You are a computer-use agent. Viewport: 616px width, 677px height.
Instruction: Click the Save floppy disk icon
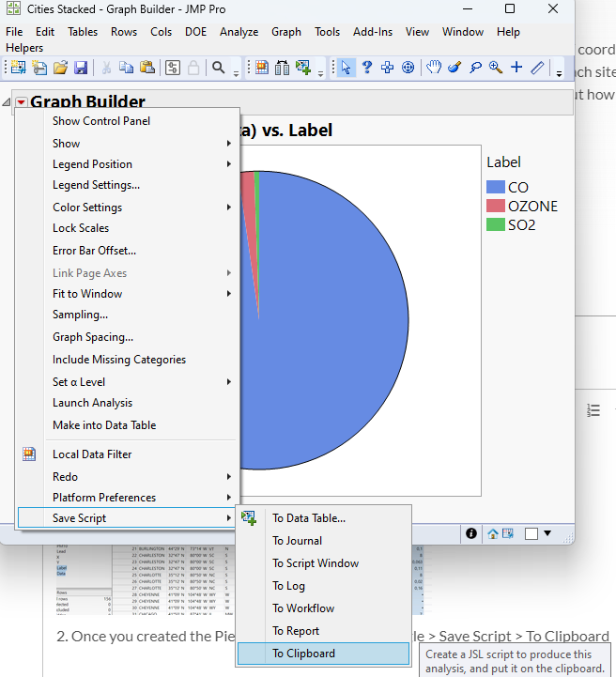(81, 68)
